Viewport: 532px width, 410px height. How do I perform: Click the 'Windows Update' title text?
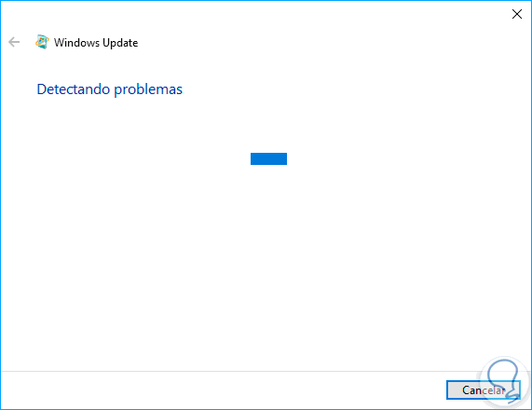click(x=96, y=43)
